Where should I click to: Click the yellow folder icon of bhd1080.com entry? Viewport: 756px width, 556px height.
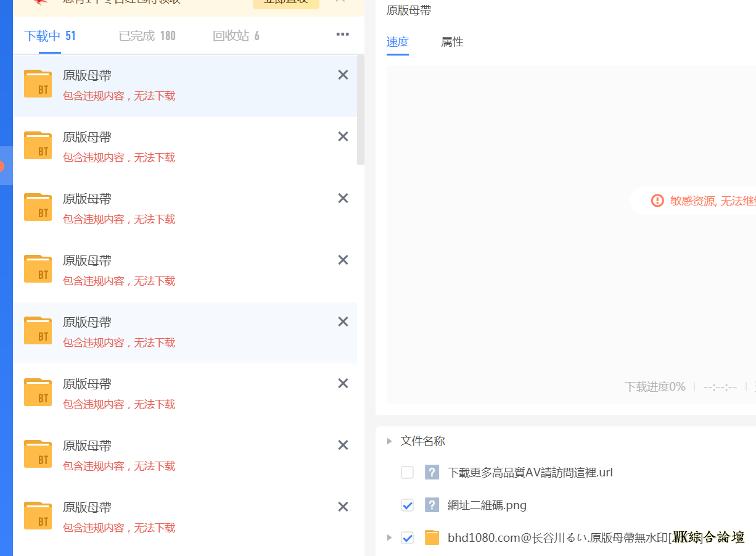coord(432,537)
